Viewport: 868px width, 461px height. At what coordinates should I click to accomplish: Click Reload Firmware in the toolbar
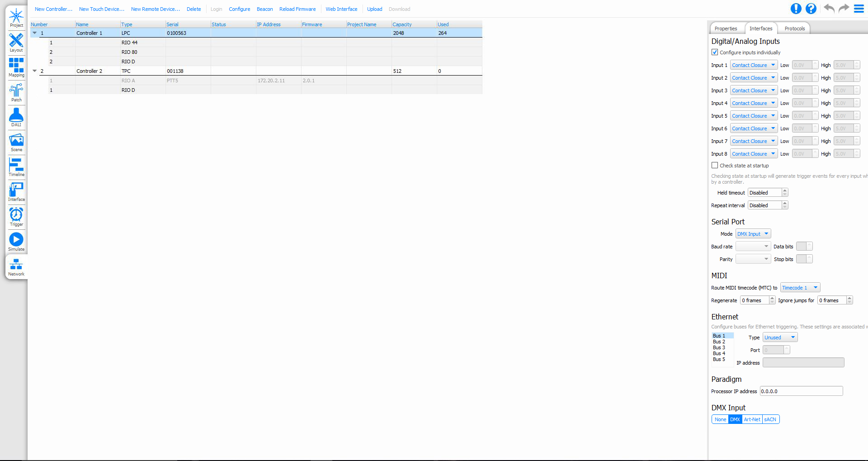(x=297, y=9)
